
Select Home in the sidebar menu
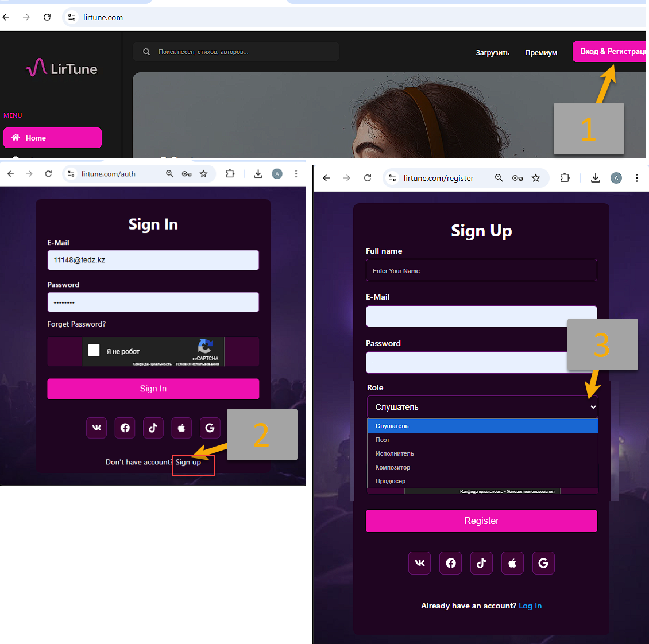[x=52, y=138]
